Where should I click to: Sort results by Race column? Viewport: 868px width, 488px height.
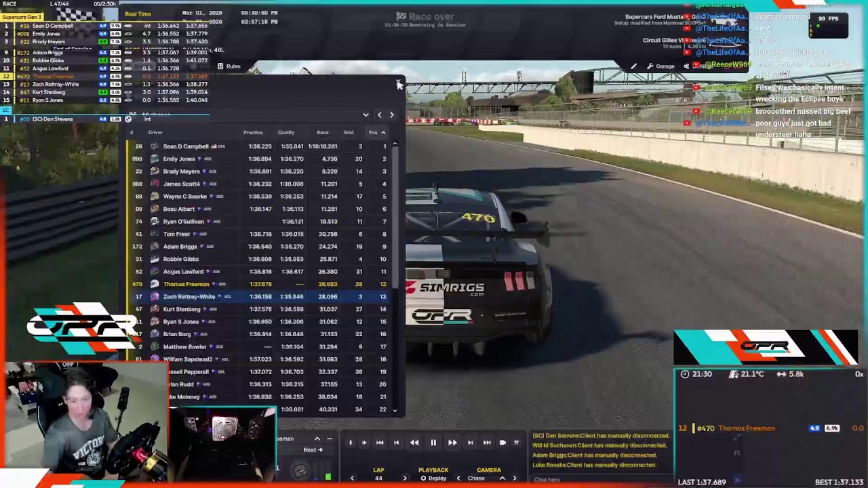(x=323, y=133)
